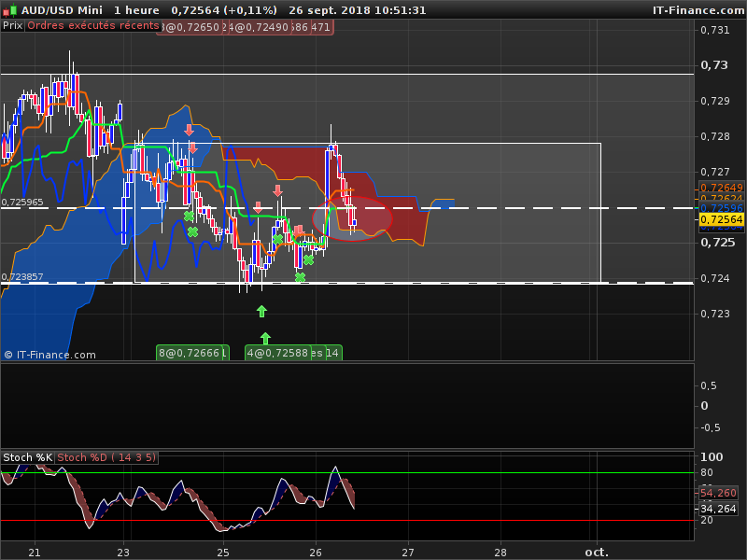
Task: Select the red 20 oversold line in the stochastic panel
Action: 346,521
